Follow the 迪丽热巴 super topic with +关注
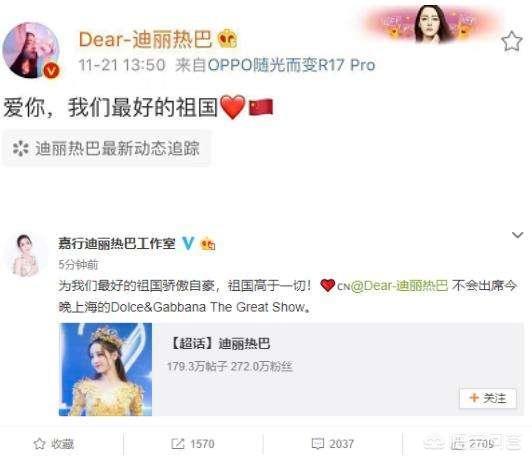 click(x=488, y=398)
